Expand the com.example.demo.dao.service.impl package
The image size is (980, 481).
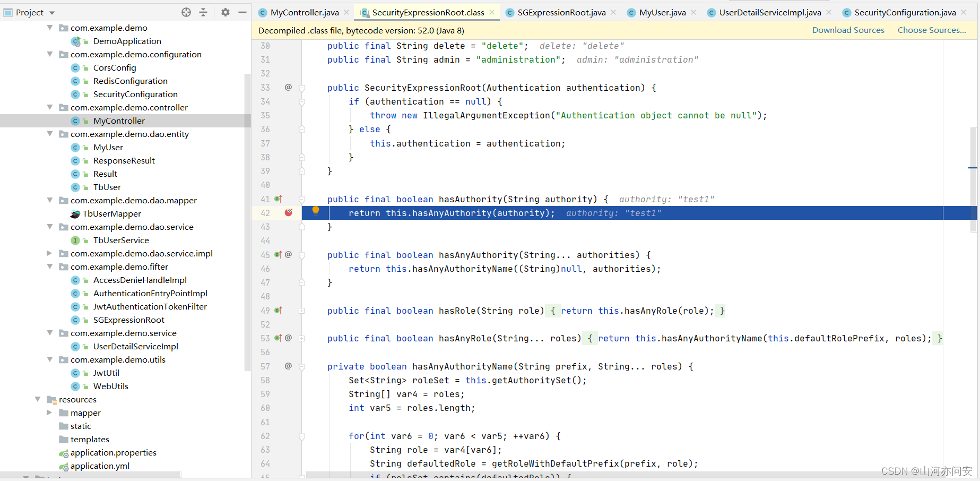tap(50, 253)
